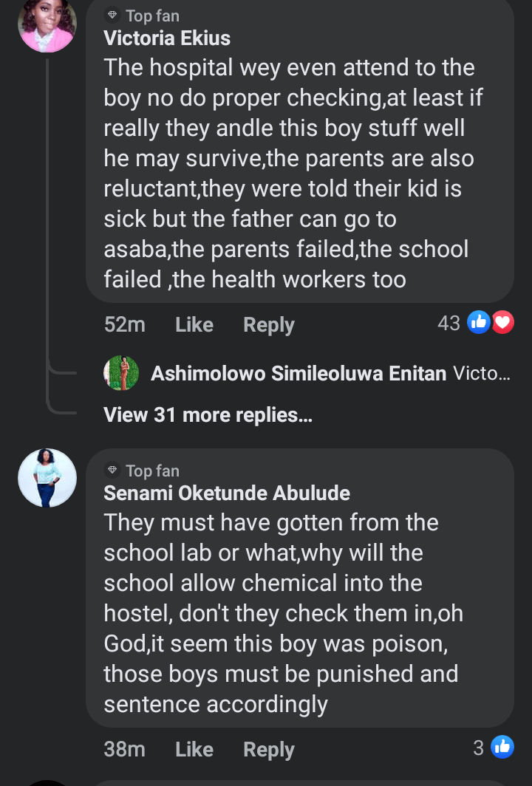Open Victoria Ekius profile picture

pyautogui.click(x=47, y=24)
